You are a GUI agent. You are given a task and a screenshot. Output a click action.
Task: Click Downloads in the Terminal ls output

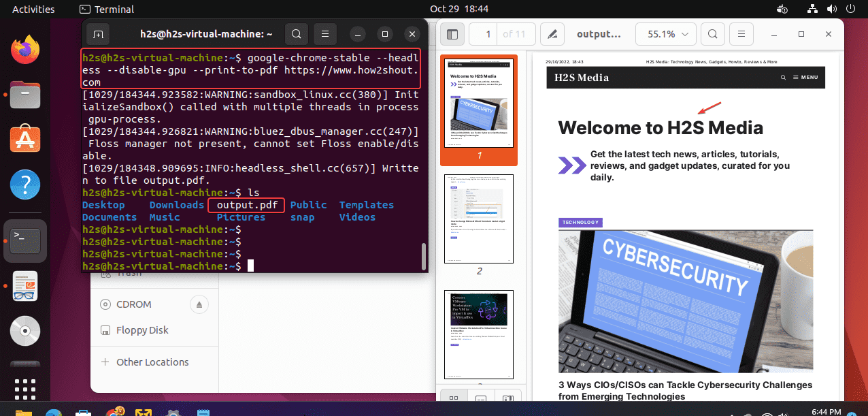click(x=177, y=205)
